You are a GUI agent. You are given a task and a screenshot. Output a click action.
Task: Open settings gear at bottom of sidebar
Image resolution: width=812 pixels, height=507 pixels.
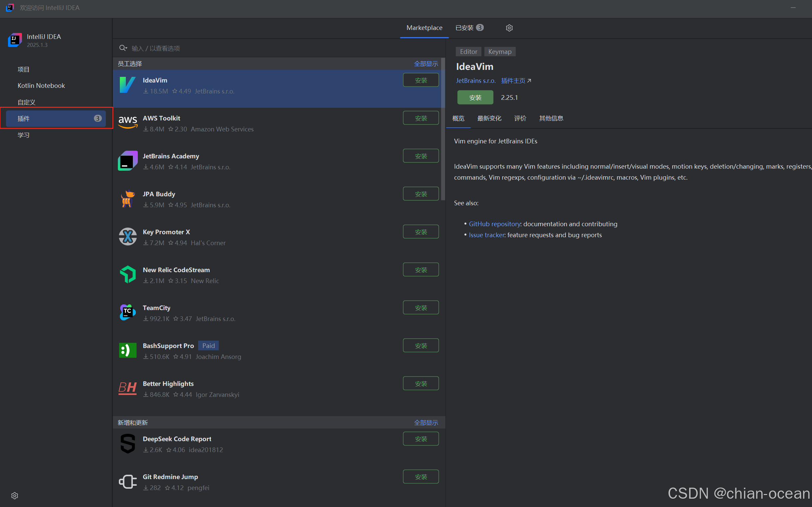[14, 495]
